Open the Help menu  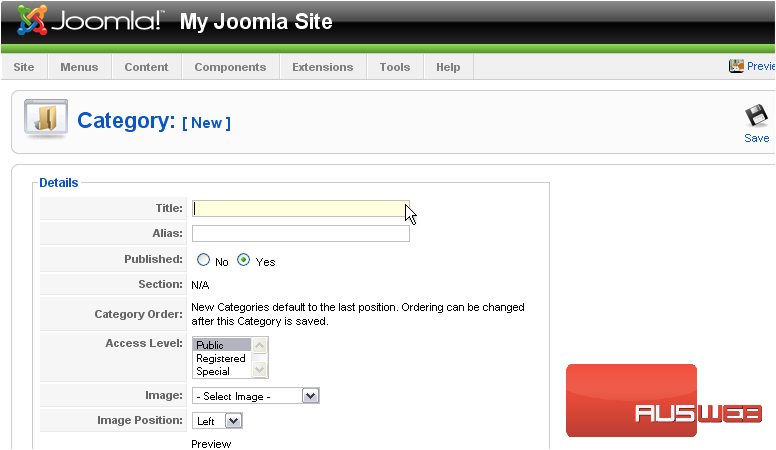coord(448,67)
